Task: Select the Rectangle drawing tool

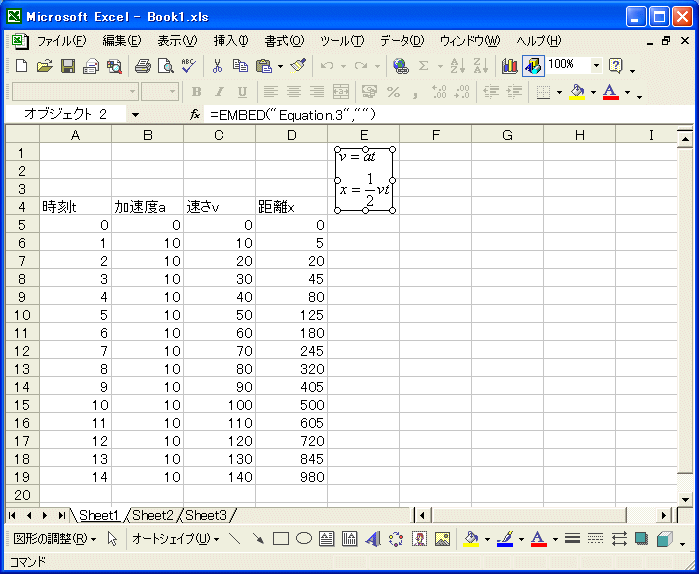Action: pyautogui.click(x=280, y=539)
